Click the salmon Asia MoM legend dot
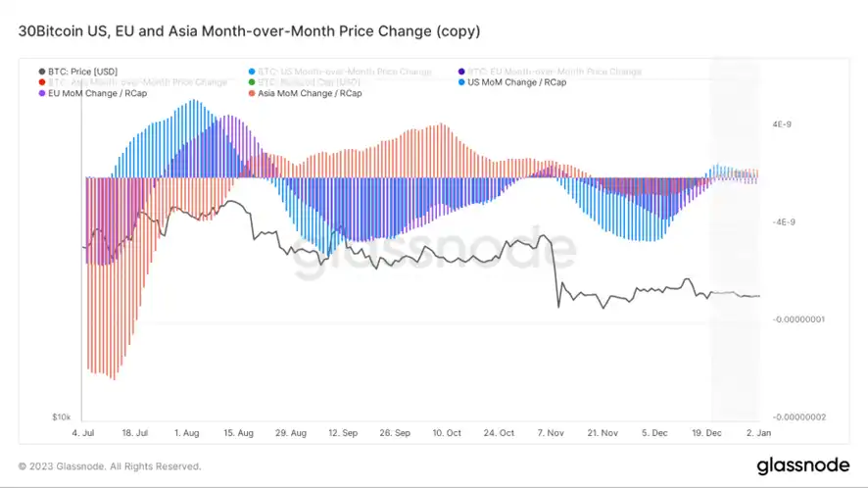The width and height of the screenshot is (868, 488). tap(252, 93)
